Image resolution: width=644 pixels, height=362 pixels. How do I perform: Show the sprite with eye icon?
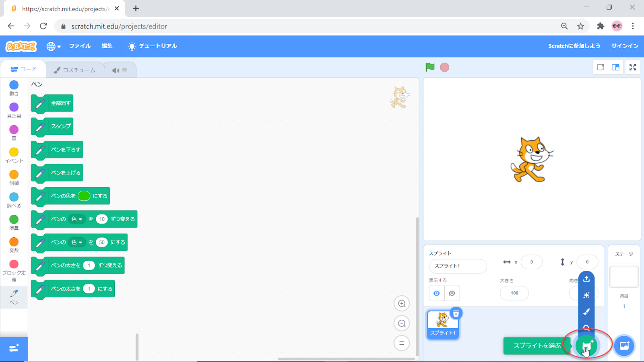pos(437,293)
